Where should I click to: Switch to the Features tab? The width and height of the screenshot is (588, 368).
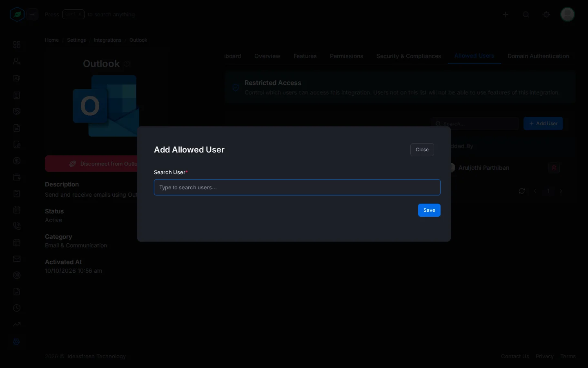click(x=305, y=56)
